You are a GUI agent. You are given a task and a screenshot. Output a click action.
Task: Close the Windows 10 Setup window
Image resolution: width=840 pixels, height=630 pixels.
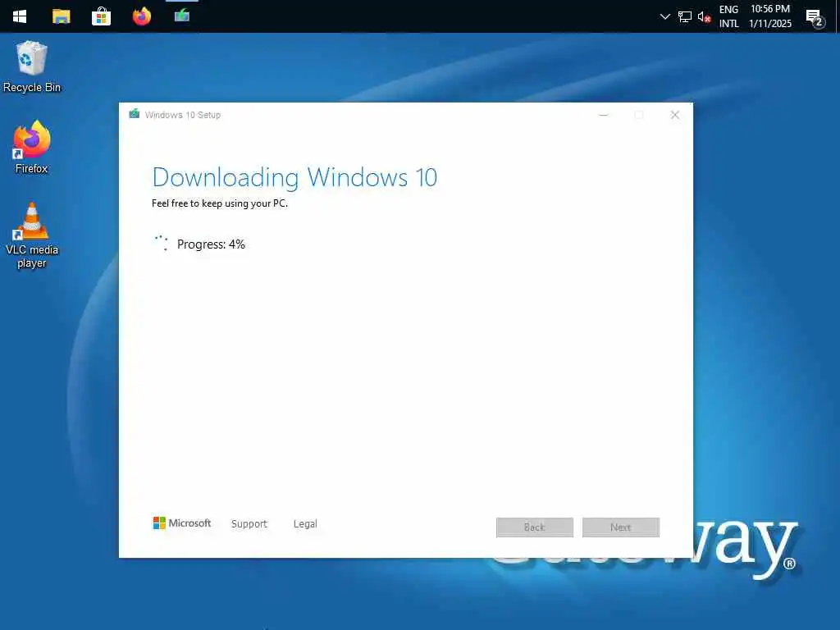(675, 115)
